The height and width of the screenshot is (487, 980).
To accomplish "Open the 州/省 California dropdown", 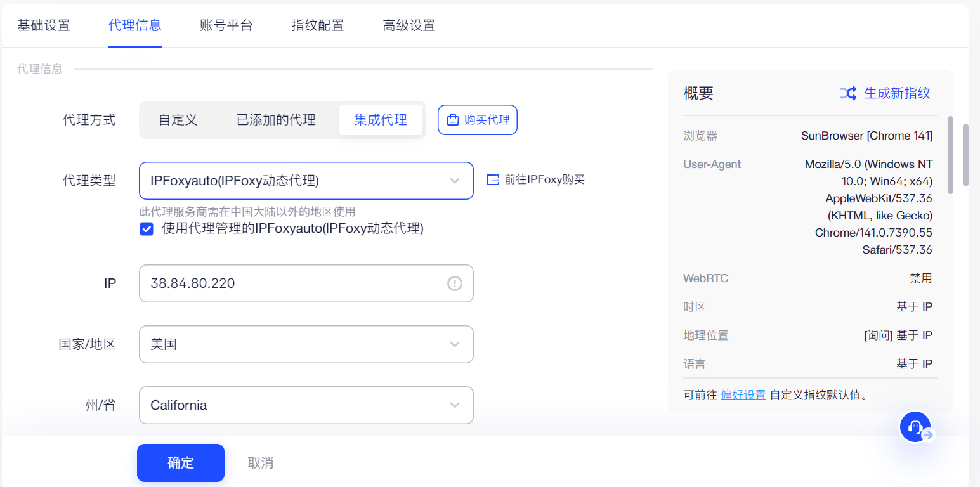I will pyautogui.click(x=306, y=405).
